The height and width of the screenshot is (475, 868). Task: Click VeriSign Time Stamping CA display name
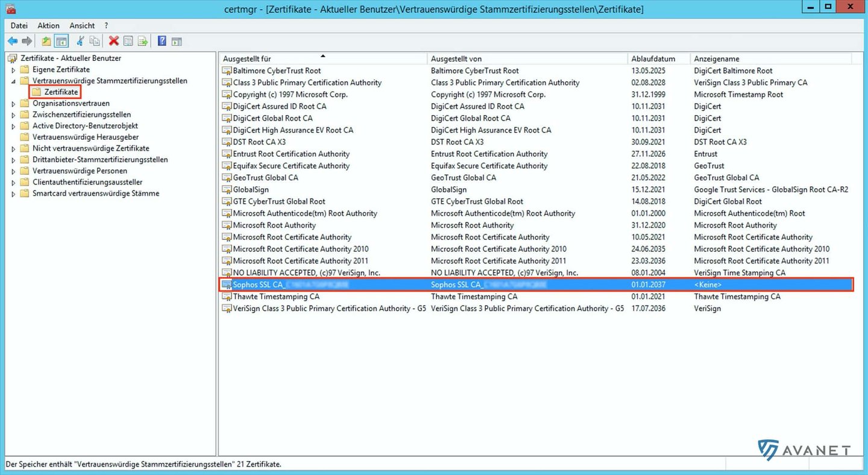coord(740,273)
